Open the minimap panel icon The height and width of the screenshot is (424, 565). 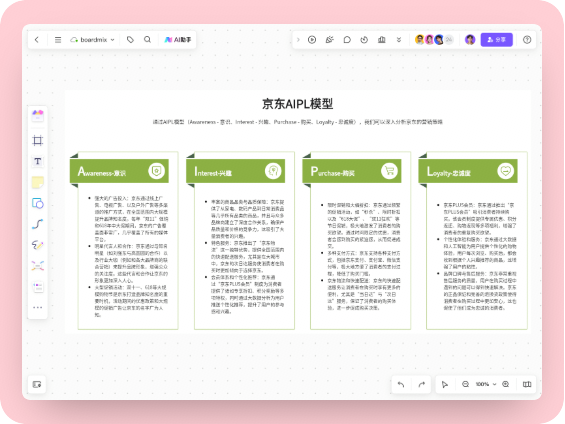coord(37,384)
